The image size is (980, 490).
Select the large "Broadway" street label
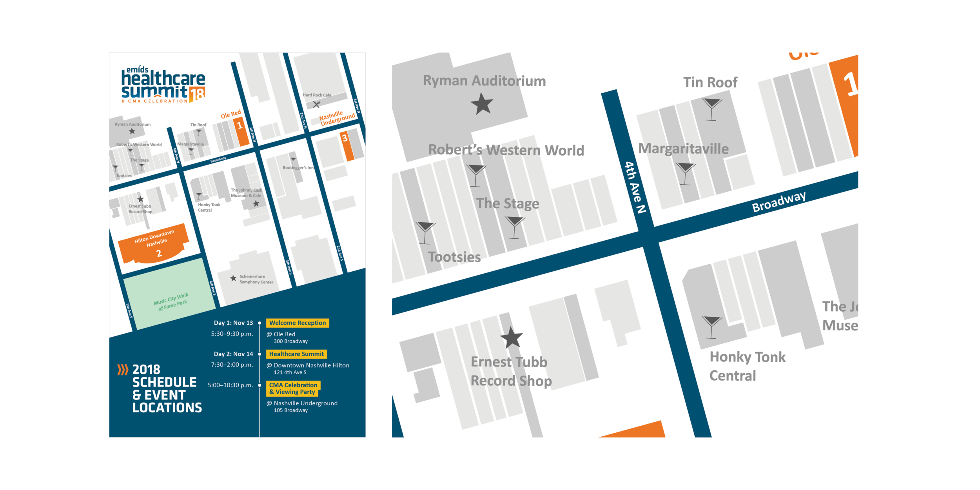[x=779, y=201]
